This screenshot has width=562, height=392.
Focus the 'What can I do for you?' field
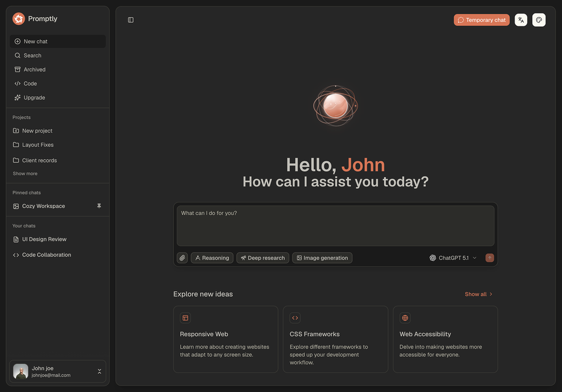point(335,226)
